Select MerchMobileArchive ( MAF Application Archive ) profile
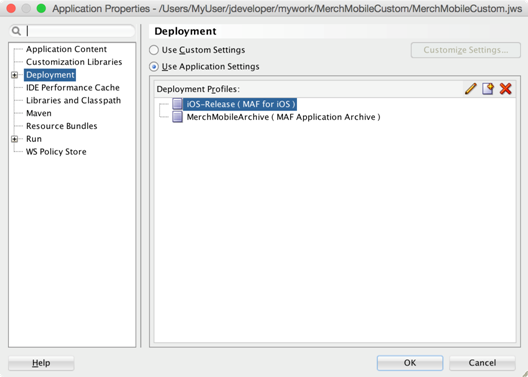This screenshot has height=377, width=528. pyautogui.click(x=284, y=117)
